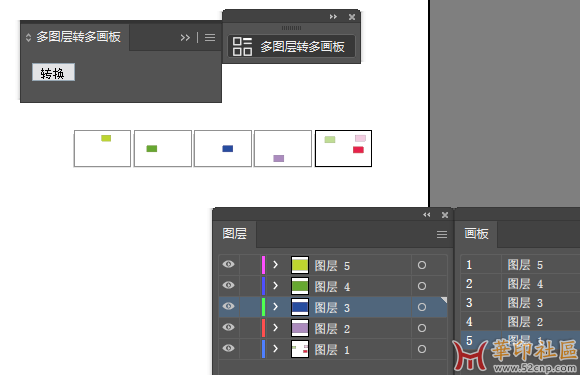
Task: Toggle lock column for 图层 2
Action: 250,328
